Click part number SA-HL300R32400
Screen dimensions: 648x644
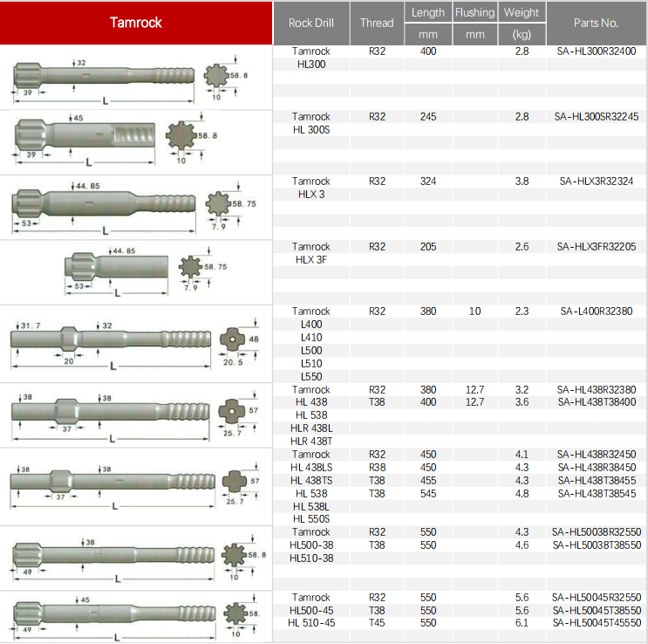597,51
